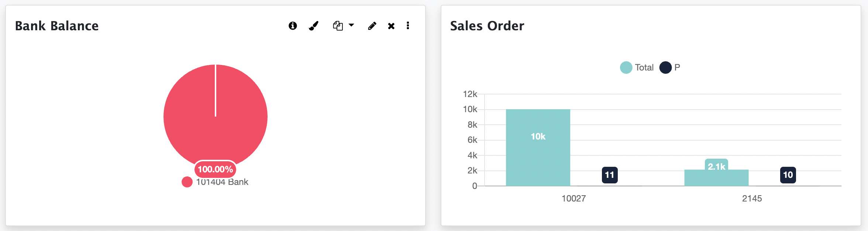Viewport: 868px width, 231px height.
Task: Click the 2145 axis label
Action: coord(752,199)
